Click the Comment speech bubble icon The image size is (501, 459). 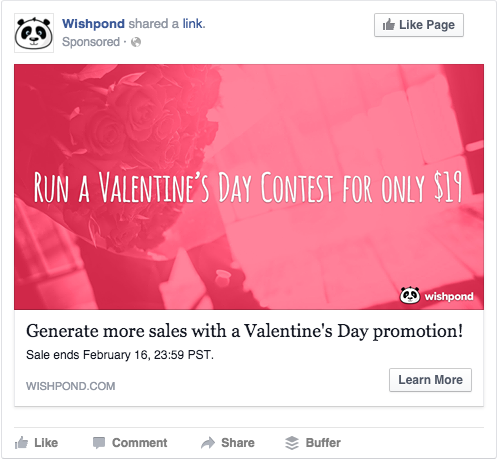[99, 443]
